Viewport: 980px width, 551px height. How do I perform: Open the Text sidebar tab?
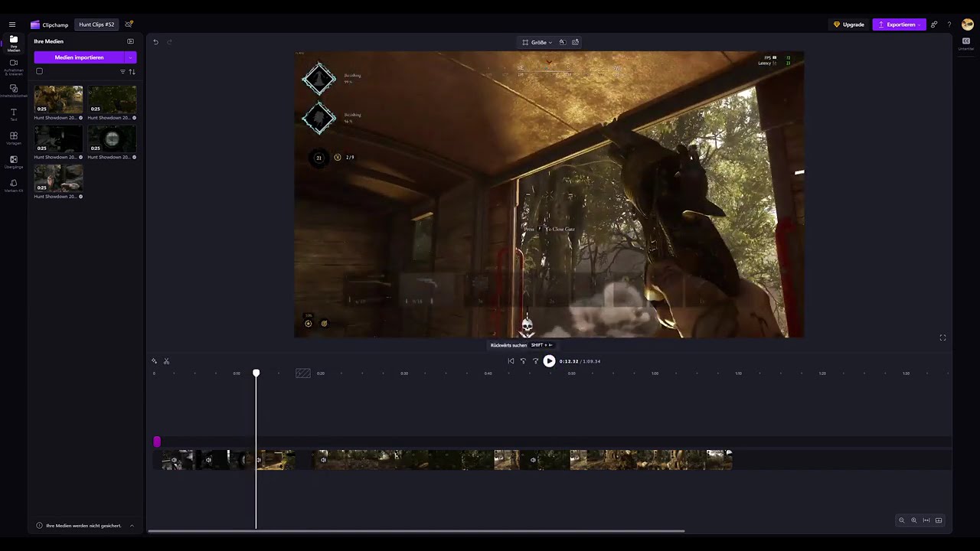[14, 114]
